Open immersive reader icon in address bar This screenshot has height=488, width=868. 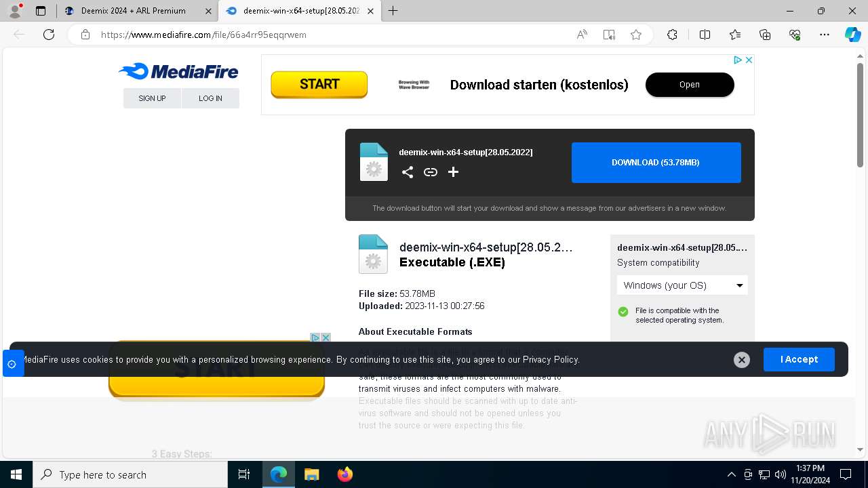coord(609,35)
